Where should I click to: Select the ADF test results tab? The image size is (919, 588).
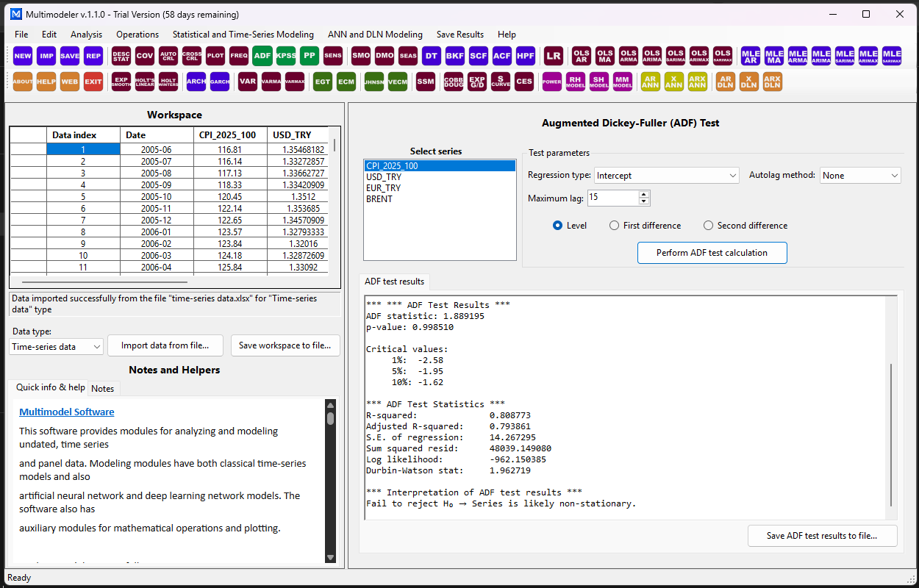click(395, 282)
